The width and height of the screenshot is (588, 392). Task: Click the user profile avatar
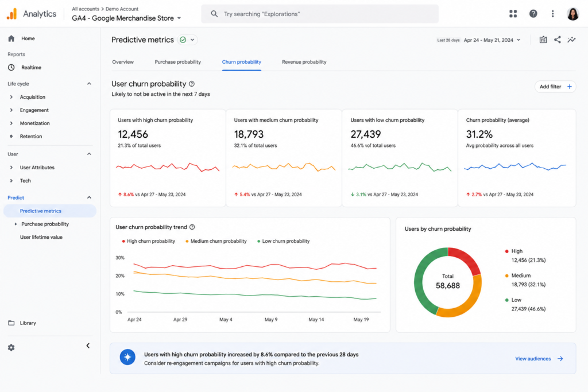pyautogui.click(x=572, y=14)
